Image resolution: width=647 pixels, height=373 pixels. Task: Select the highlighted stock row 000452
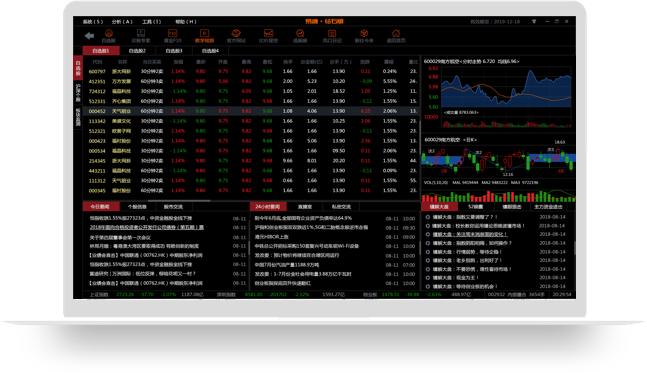click(x=251, y=111)
